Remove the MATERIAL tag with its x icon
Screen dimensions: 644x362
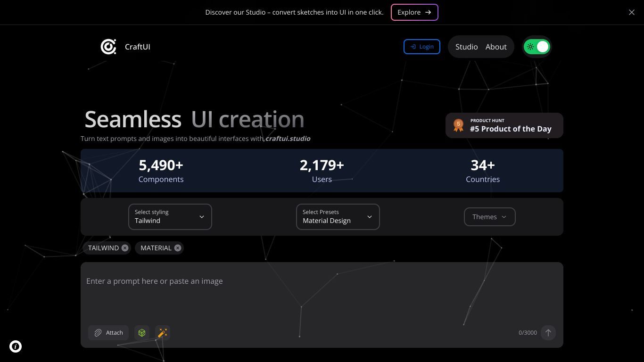[x=178, y=248]
